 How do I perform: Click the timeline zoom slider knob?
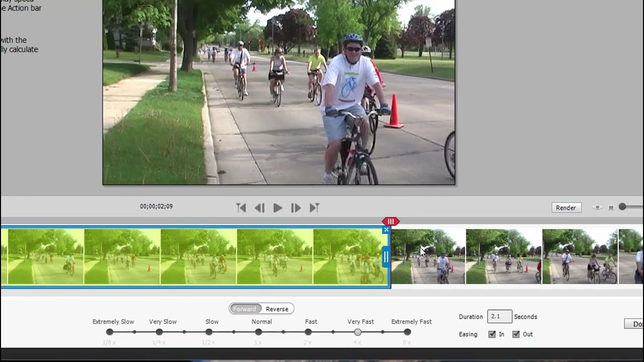point(622,207)
